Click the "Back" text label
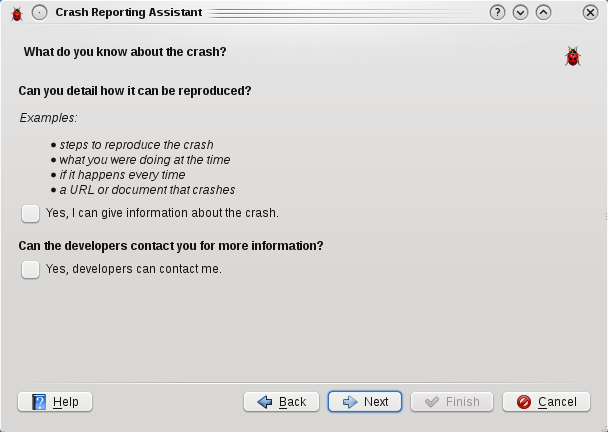 [293, 402]
